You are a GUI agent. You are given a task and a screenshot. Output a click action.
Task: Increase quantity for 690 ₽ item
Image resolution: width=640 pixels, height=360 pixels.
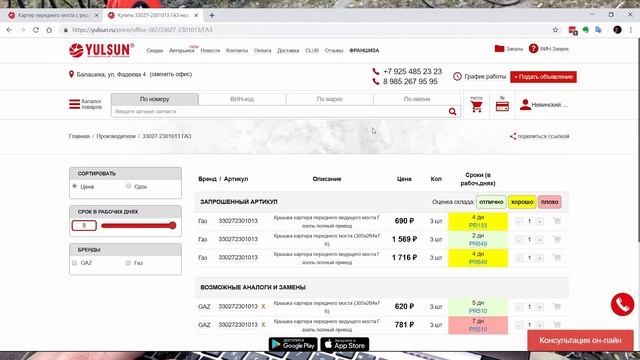coord(540,221)
